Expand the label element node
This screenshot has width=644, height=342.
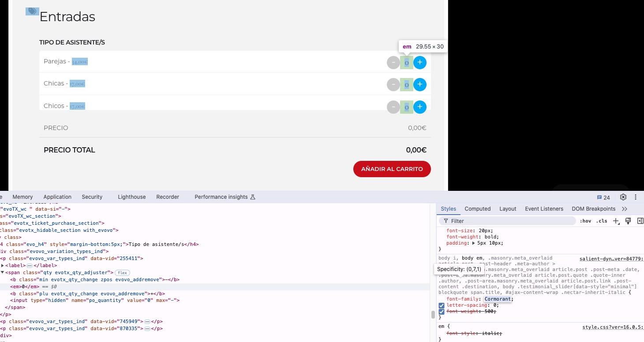pos(3,266)
